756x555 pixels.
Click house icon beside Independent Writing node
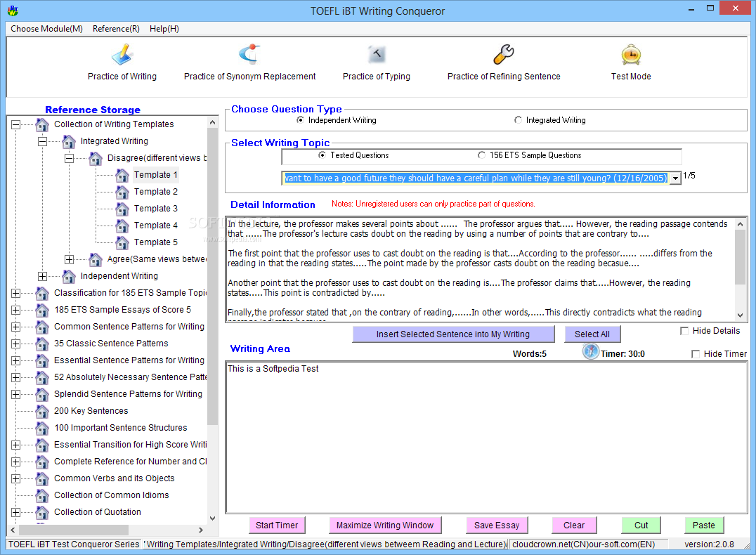69,276
